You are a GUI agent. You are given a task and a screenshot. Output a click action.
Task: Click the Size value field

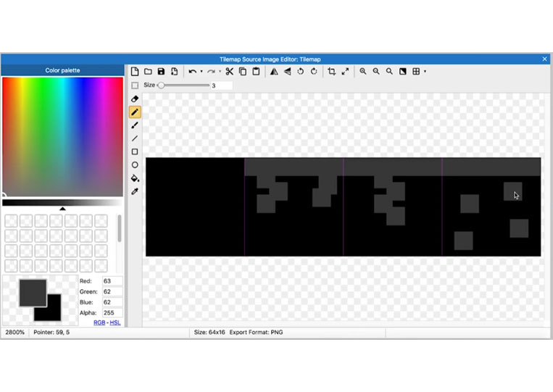click(x=221, y=86)
